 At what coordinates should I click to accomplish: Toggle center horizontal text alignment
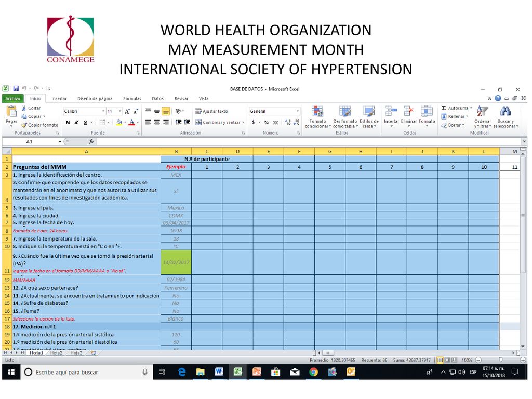tap(157, 122)
